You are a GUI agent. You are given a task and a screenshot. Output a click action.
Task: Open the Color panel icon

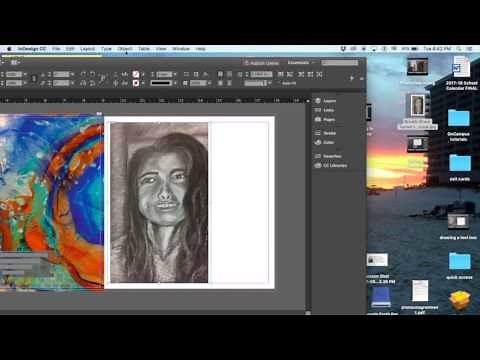(x=318, y=142)
